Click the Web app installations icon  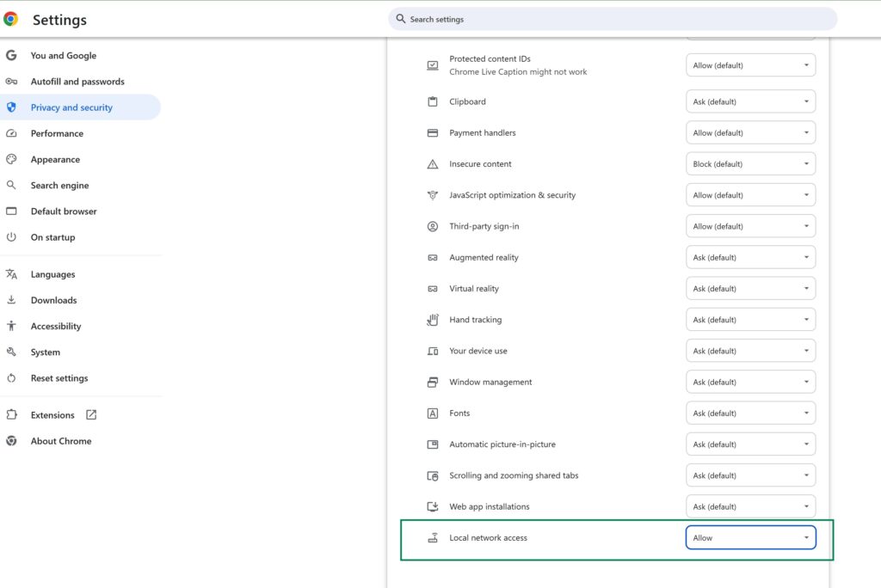(x=433, y=507)
